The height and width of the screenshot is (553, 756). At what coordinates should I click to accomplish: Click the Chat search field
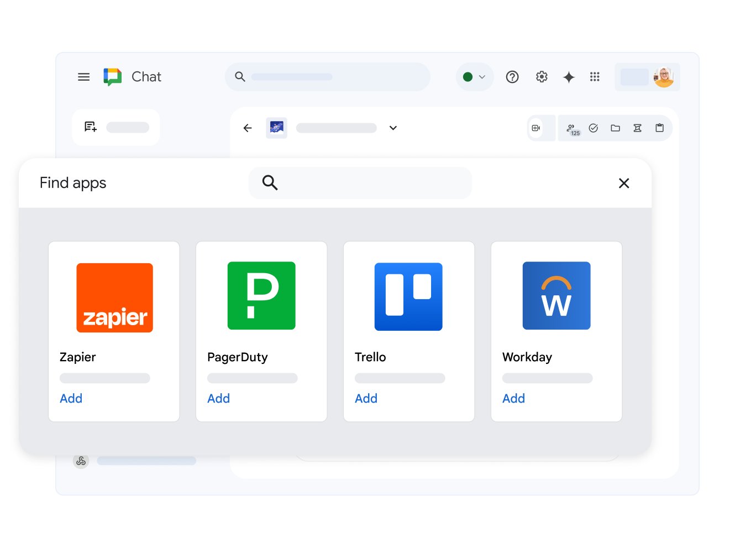click(327, 77)
